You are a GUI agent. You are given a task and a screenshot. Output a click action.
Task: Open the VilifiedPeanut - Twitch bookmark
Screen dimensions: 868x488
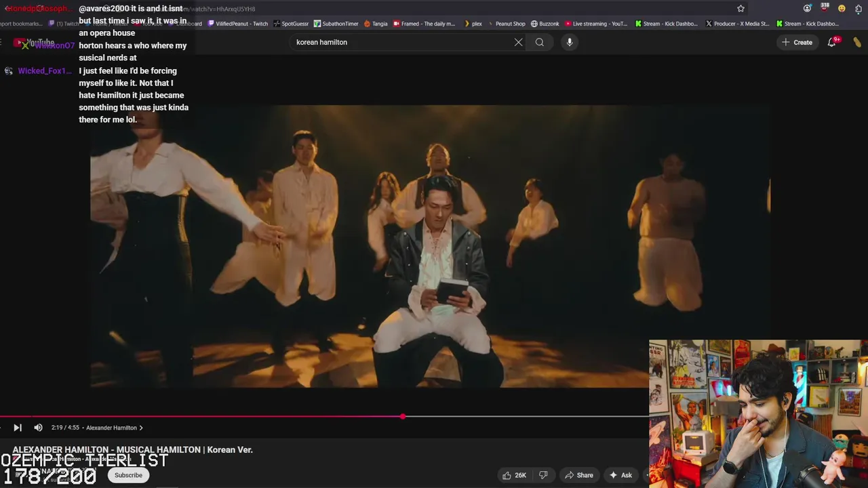[x=238, y=24]
